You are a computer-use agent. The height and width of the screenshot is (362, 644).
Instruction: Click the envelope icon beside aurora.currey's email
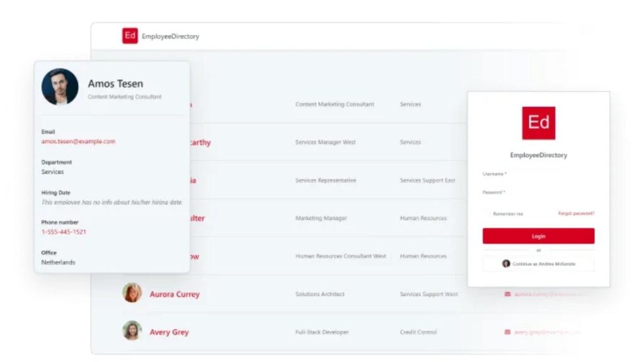(508, 294)
